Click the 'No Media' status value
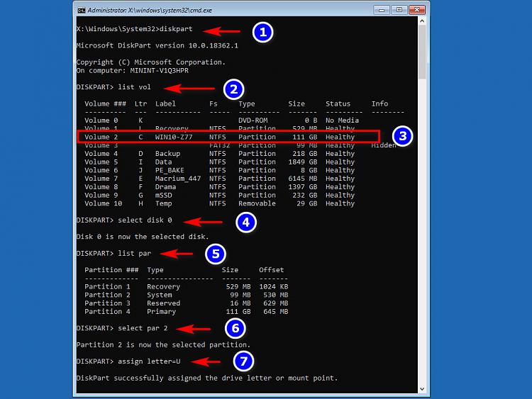The width and height of the screenshot is (532, 399). (342, 120)
